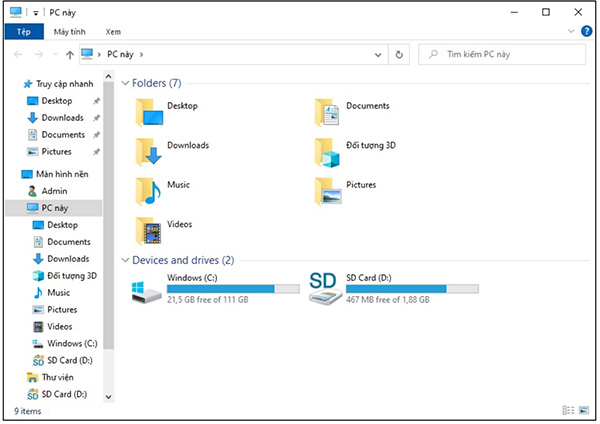Open the Music folder in Folders section

(163, 191)
